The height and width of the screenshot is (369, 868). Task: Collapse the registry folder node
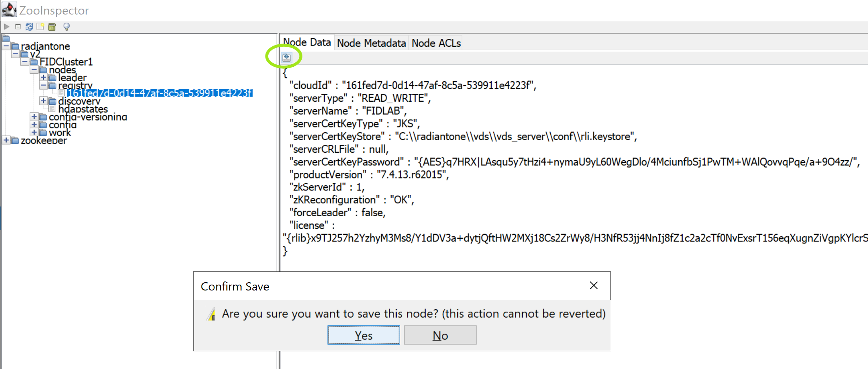[44, 85]
